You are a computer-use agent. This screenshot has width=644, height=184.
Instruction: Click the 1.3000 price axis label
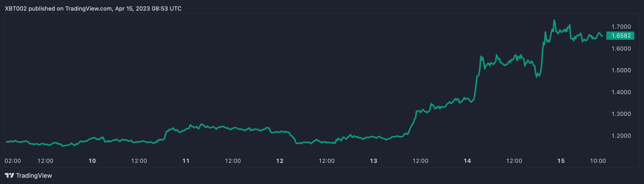pyautogui.click(x=621, y=114)
